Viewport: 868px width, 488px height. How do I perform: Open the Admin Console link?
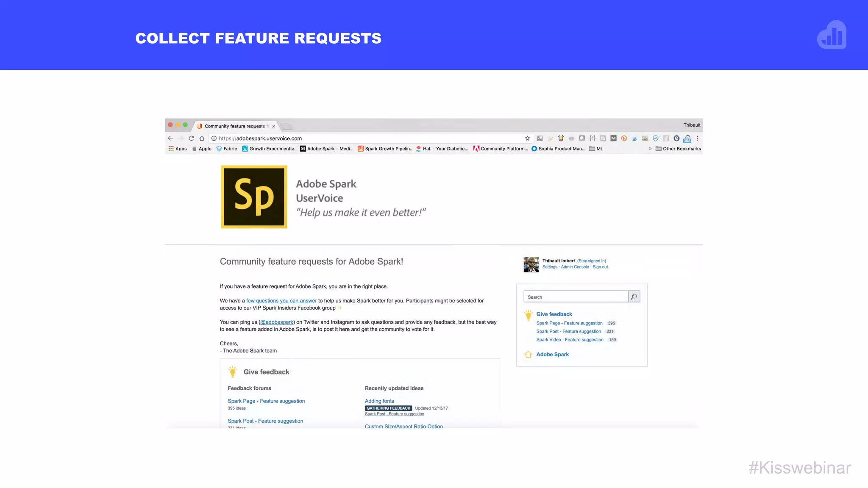575,267
